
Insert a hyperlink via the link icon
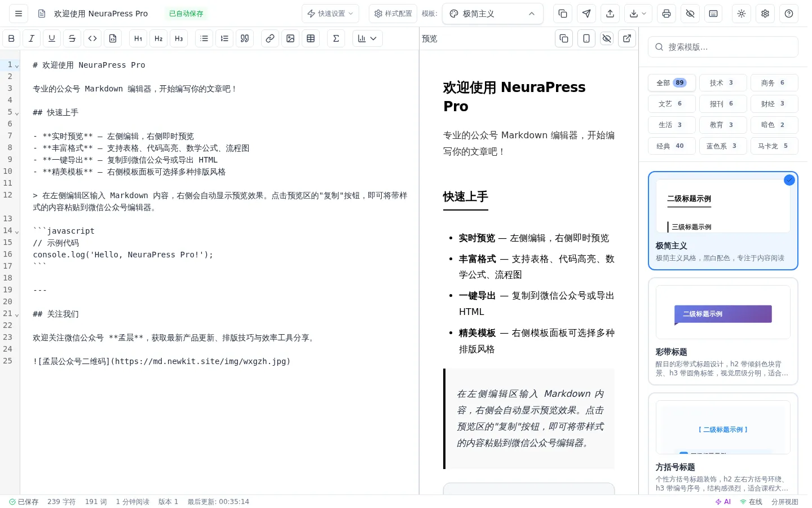click(270, 38)
